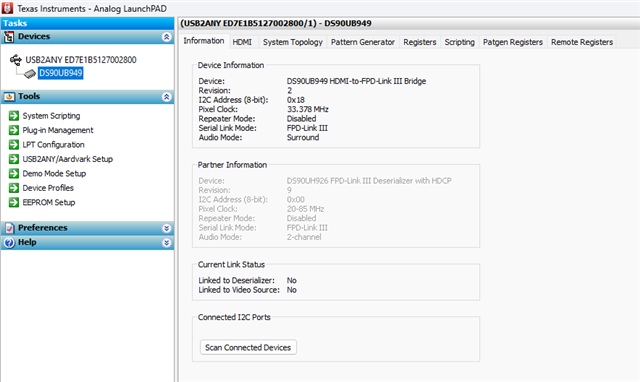Click the Preferences panel checkmark icon
Image resolution: width=640 pixels, height=382 pixels.
point(9,228)
